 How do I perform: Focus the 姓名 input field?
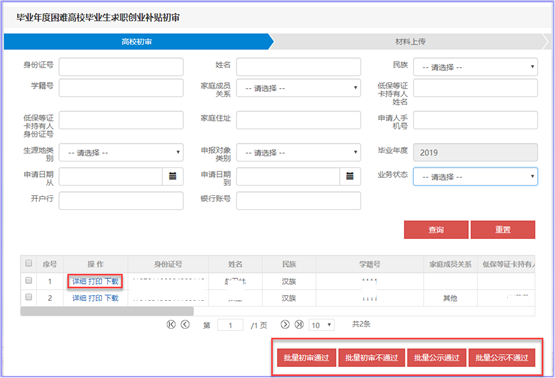pyautogui.click(x=298, y=67)
